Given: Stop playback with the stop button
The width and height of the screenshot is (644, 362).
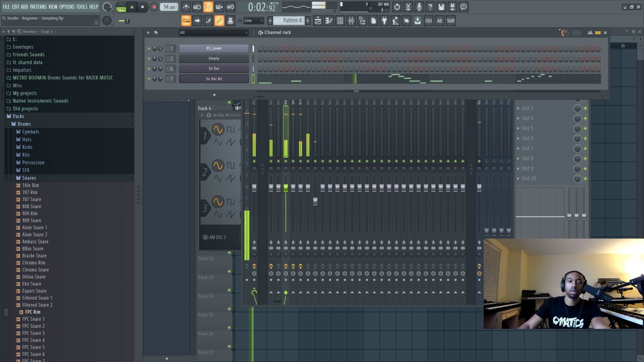Looking at the screenshot, I should tap(142, 7).
